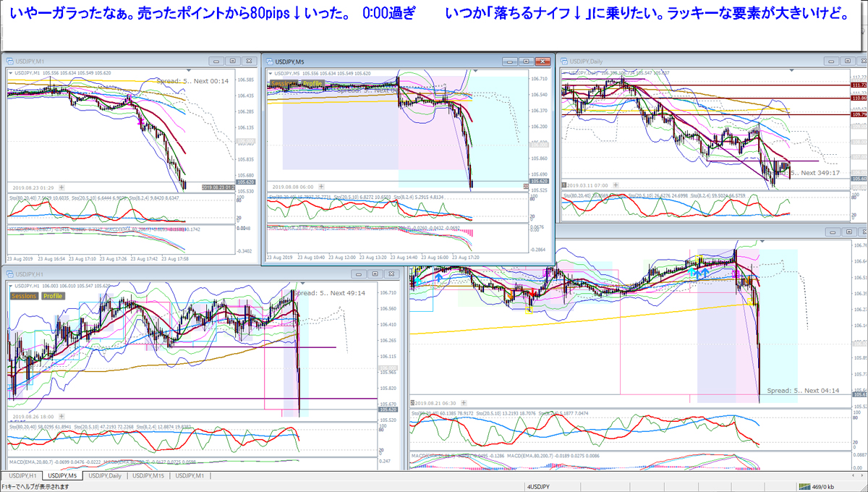Screen dimensions: 868x492
Task: Click the plus button beside 2019.08.23 01:29
Action: tap(61, 187)
